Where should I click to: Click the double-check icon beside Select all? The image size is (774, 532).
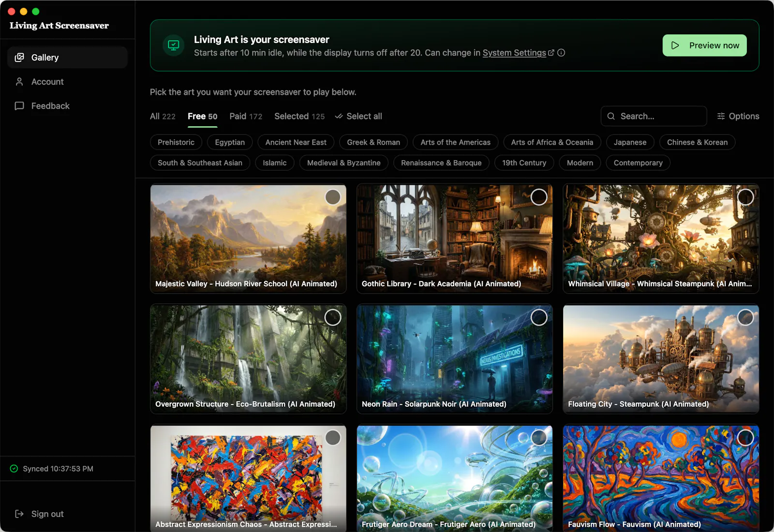tap(339, 116)
